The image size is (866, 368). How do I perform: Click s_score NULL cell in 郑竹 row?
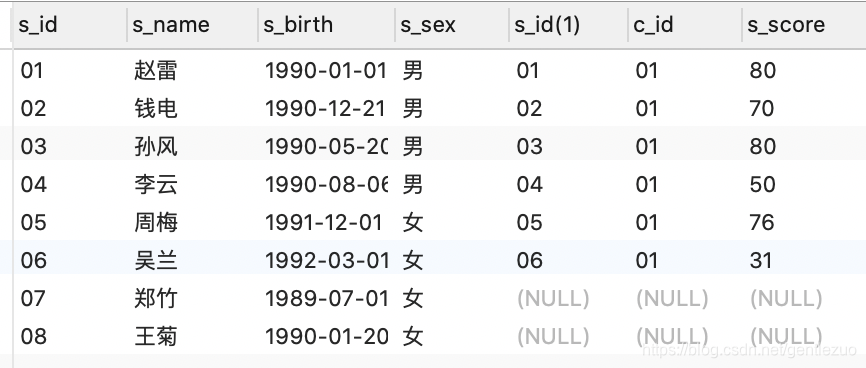click(x=786, y=299)
